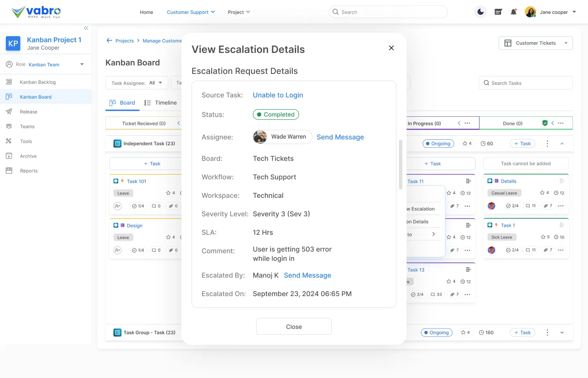Switch to Board tab
Image resolution: width=588 pixels, height=378 pixels.
[x=122, y=103]
